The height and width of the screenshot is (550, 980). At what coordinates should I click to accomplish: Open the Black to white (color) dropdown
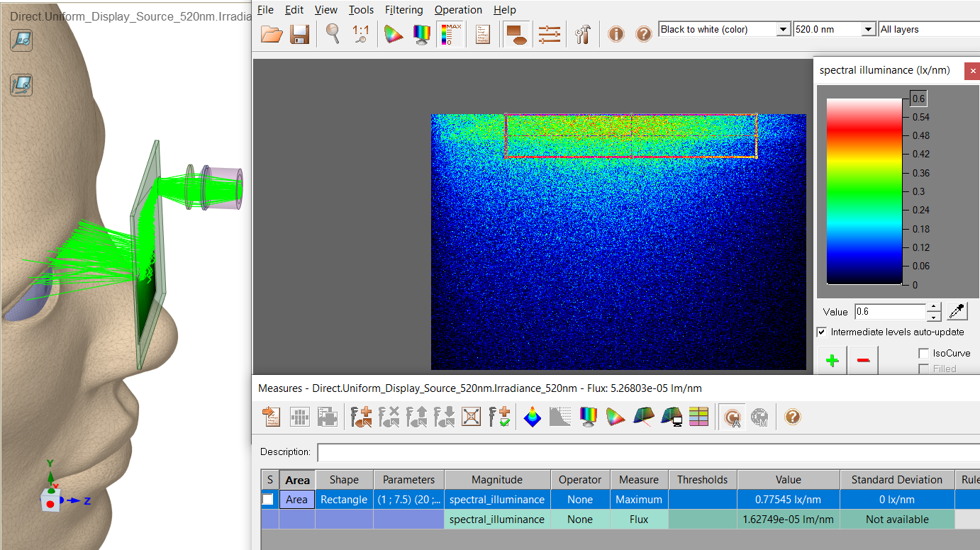coord(783,29)
